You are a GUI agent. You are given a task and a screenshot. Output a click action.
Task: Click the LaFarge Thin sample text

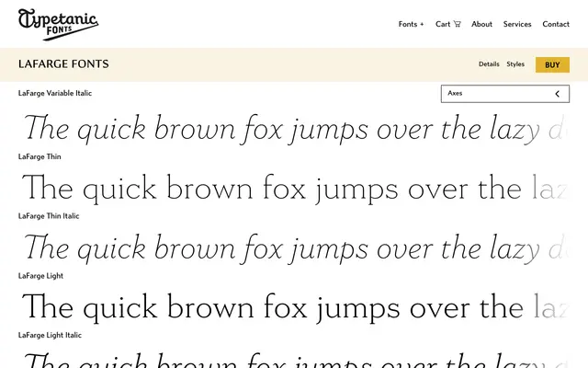[296, 189]
